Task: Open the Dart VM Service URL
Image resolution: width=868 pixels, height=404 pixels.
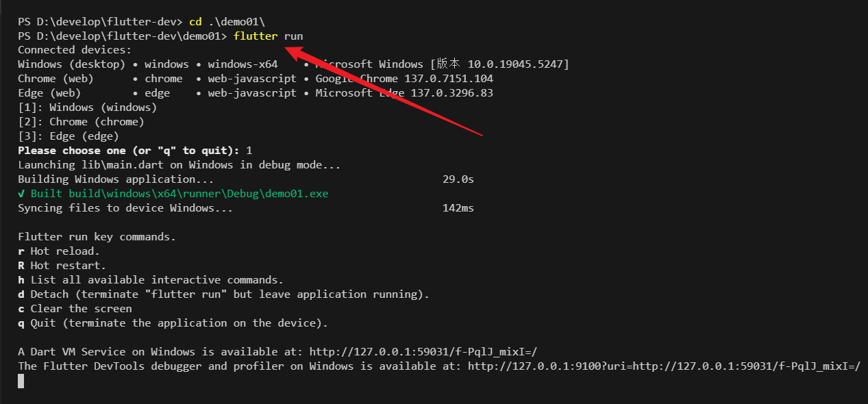Action: tap(423, 352)
